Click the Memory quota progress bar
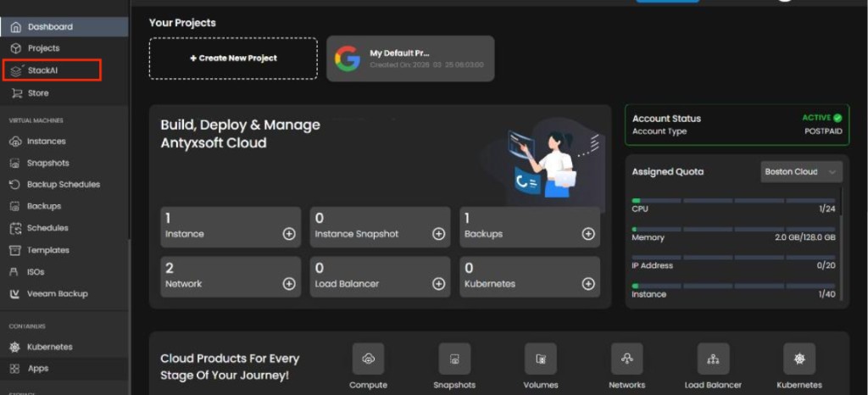868x395 pixels. click(733, 229)
